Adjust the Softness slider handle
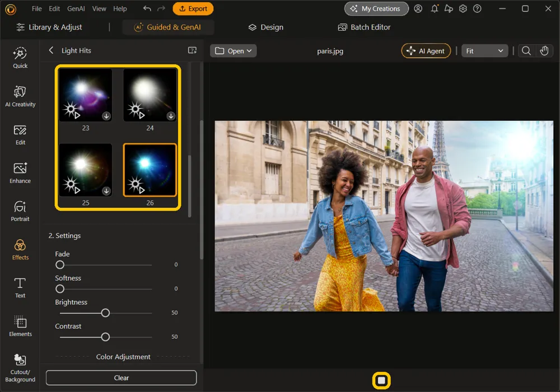Viewport: 560px width, 392px height. tap(60, 289)
